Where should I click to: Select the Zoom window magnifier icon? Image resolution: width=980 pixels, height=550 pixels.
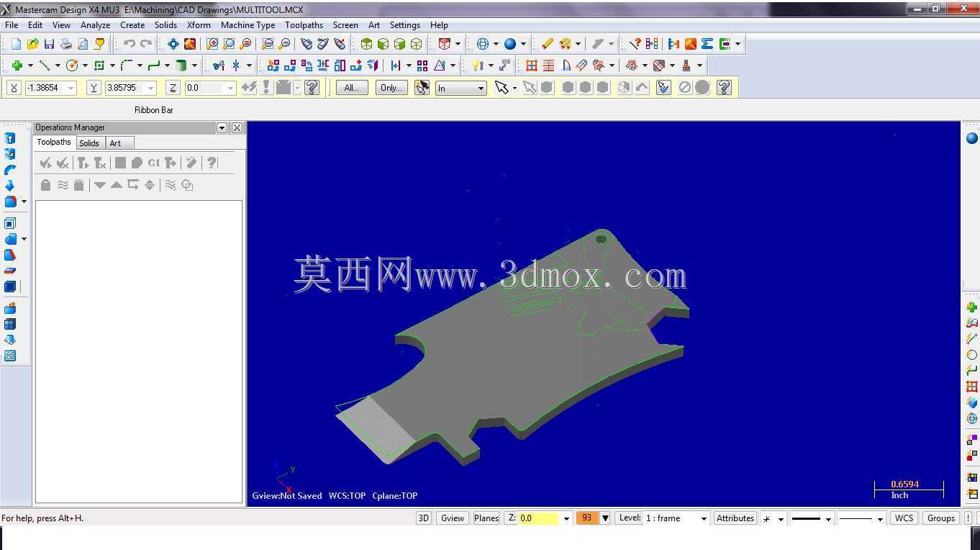click(x=212, y=44)
